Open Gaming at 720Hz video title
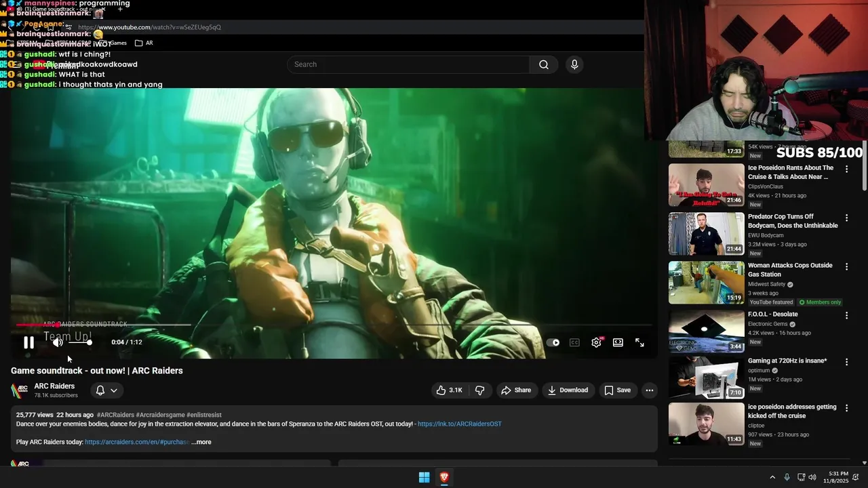The image size is (868, 488). [x=787, y=361]
